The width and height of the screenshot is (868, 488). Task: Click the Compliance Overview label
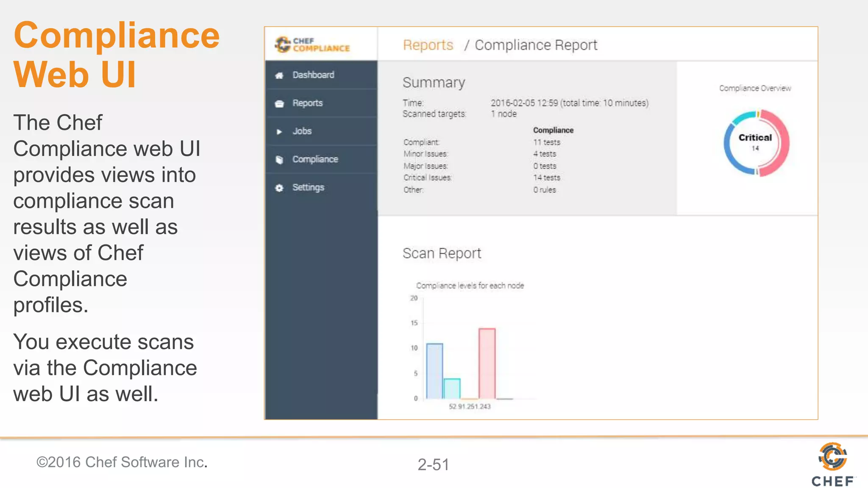pos(755,88)
